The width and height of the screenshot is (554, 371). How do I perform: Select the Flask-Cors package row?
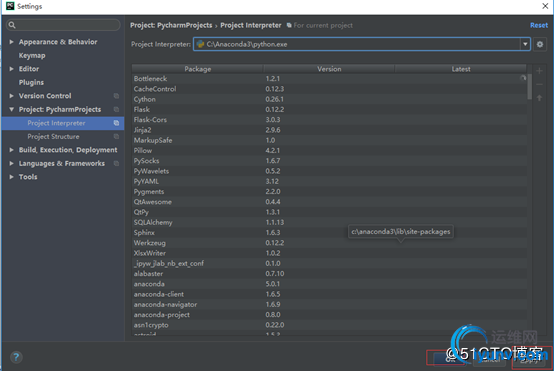329,119
